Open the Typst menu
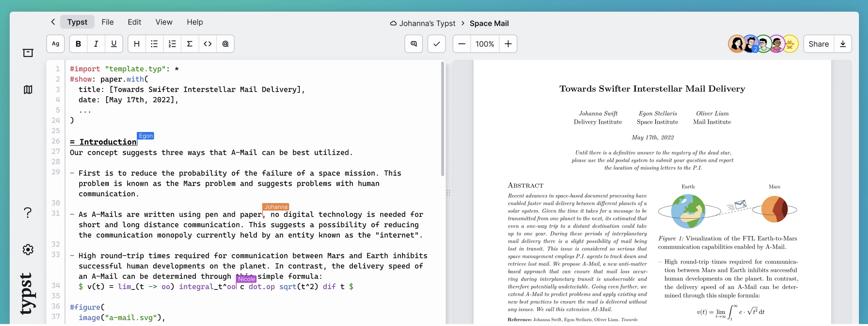Screen dimensions: 868x326 pyautogui.click(x=77, y=22)
